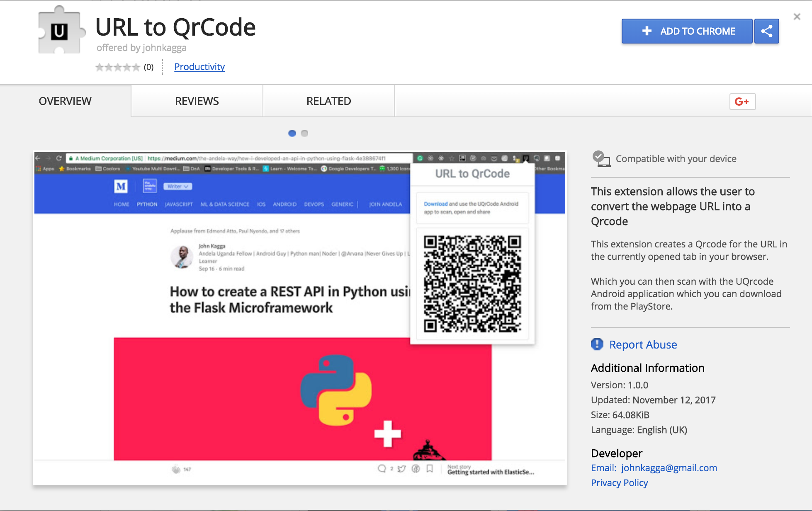Click the compatible device check icon
812x511 pixels.
click(x=601, y=159)
